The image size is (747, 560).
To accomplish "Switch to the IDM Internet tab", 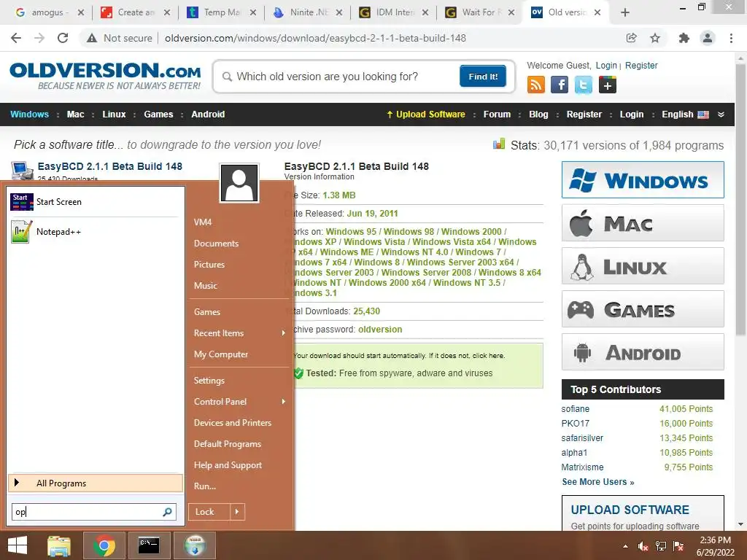I will (394, 12).
